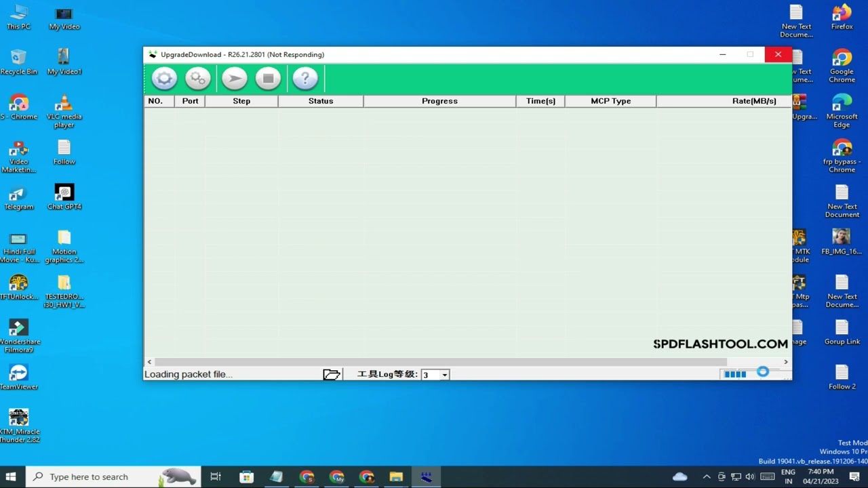Open Task View on the taskbar

[216, 477]
